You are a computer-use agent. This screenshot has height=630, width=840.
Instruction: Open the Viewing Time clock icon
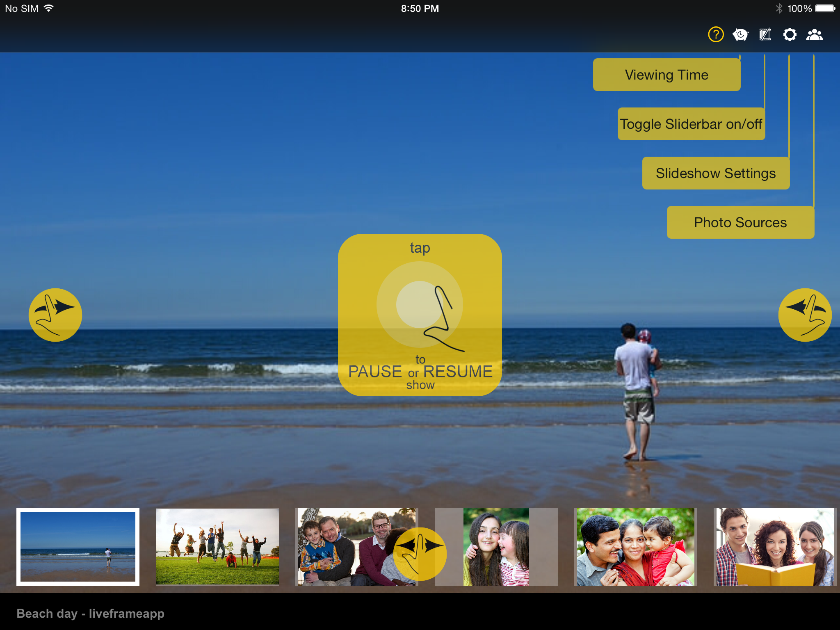740,34
